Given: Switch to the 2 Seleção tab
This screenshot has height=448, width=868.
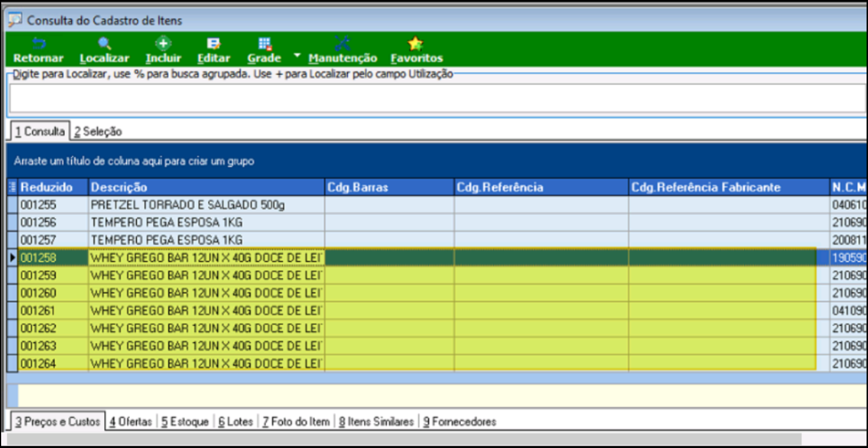Looking at the screenshot, I should (x=98, y=131).
